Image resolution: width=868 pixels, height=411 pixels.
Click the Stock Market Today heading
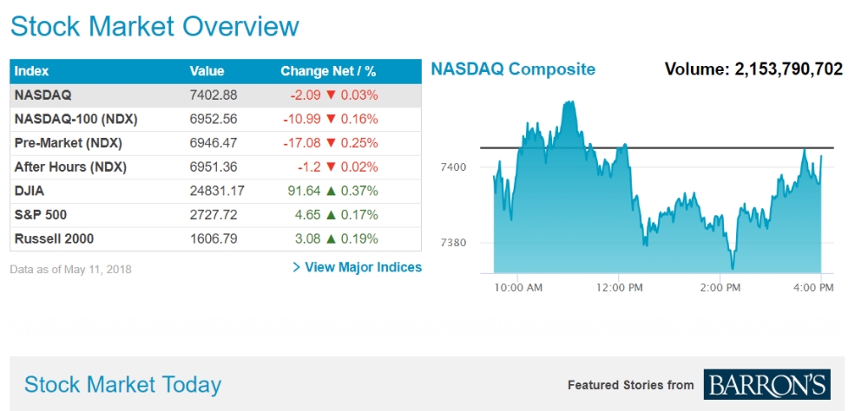tap(122, 384)
